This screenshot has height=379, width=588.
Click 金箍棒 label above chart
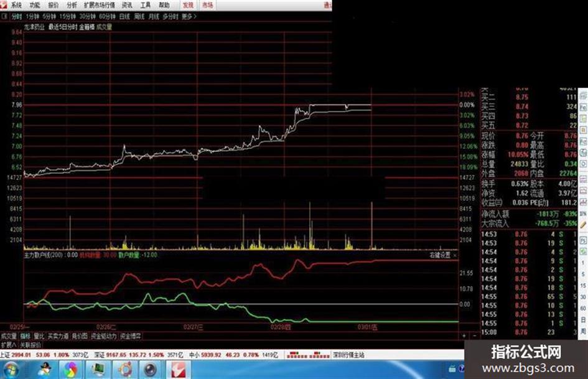tap(86, 27)
